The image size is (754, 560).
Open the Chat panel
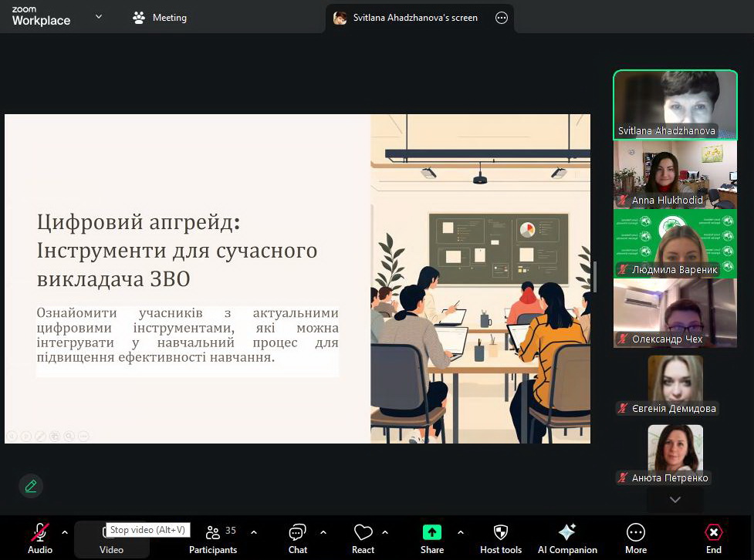(297, 538)
